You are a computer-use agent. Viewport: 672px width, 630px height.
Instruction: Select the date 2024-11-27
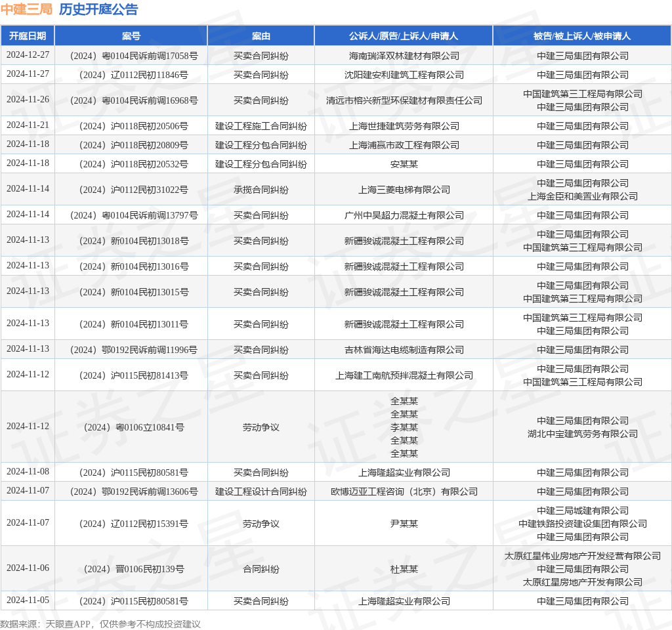[x=28, y=73]
